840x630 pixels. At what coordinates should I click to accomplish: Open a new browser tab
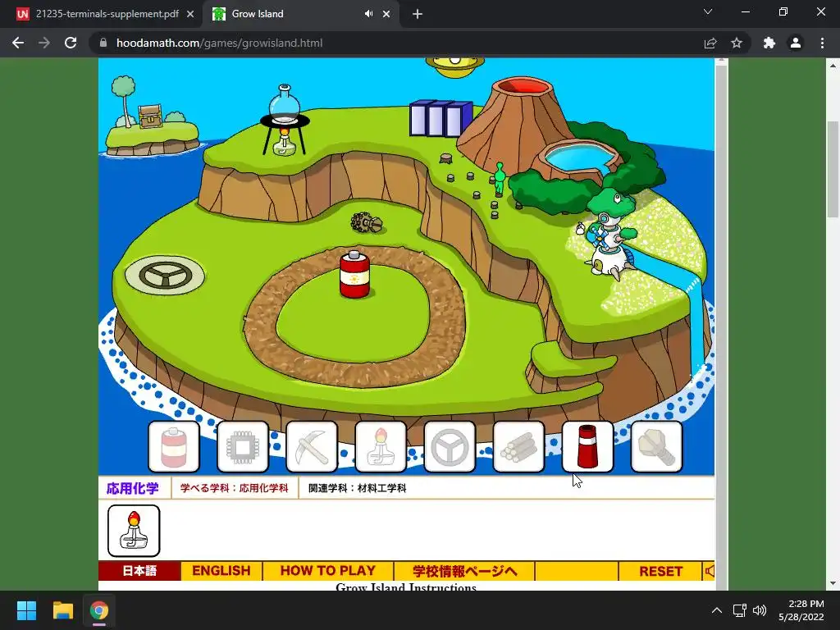pyautogui.click(x=418, y=15)
